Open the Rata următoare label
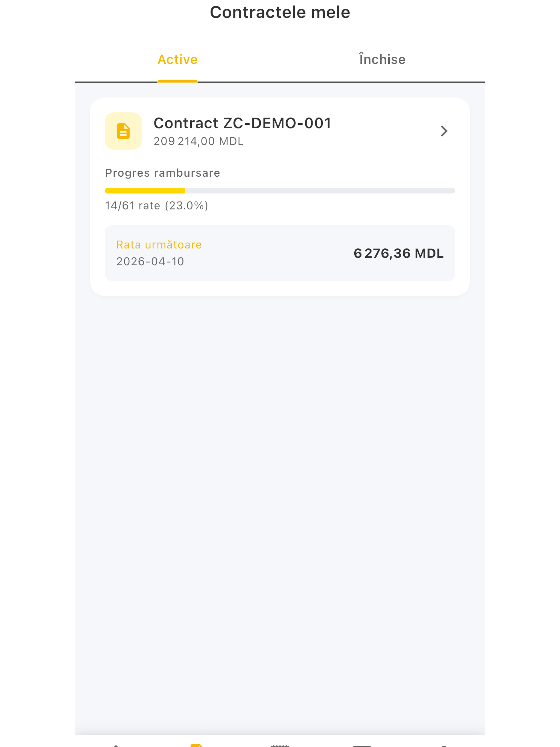560x747 pixels. coord(159,244)
